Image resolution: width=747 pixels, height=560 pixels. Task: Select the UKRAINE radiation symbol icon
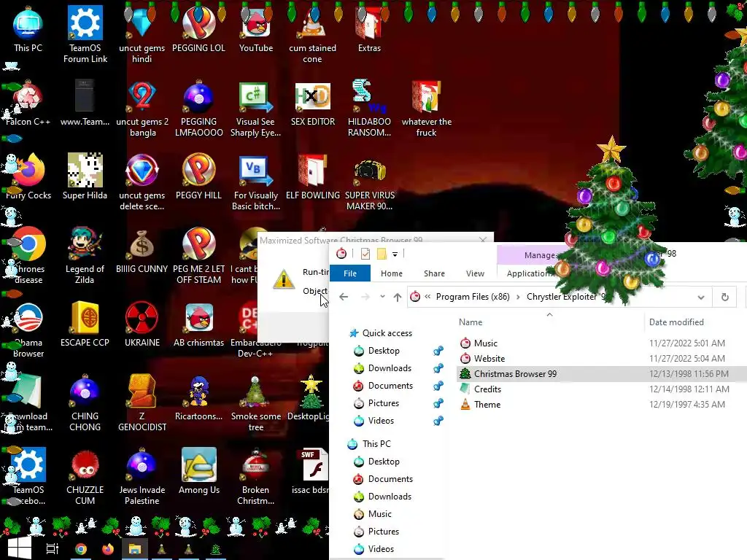142,324
